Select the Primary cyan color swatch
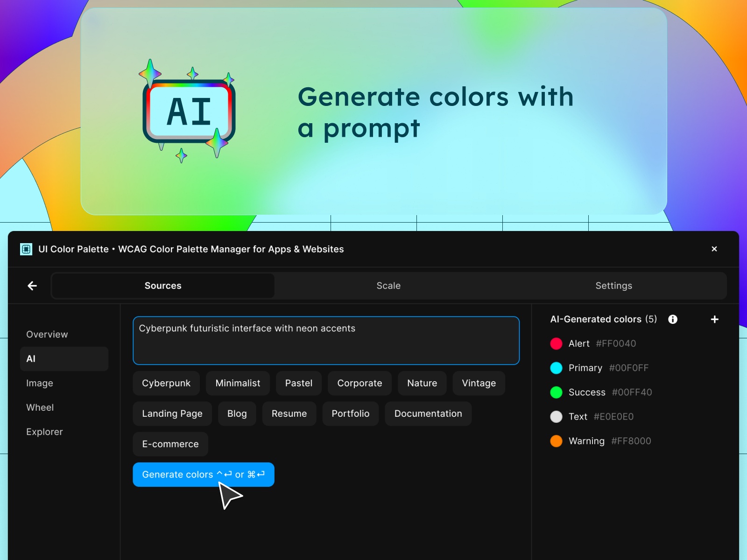Viewport: 747px width, 560px height. 556,368
